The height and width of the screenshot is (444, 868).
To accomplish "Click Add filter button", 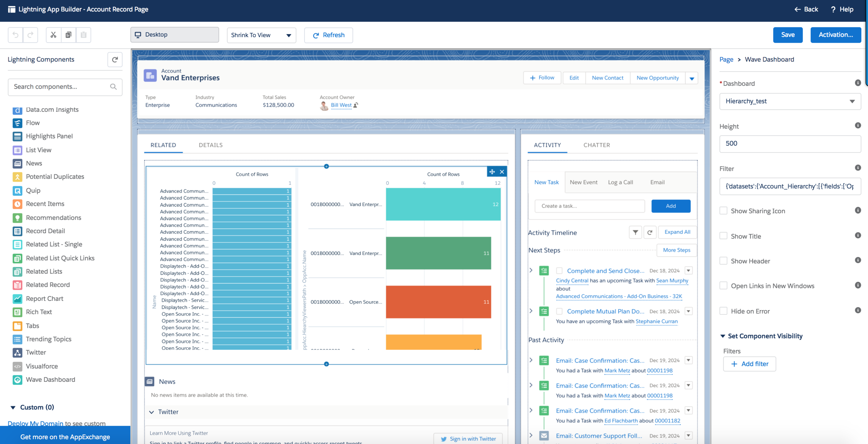I will (749, 364).
